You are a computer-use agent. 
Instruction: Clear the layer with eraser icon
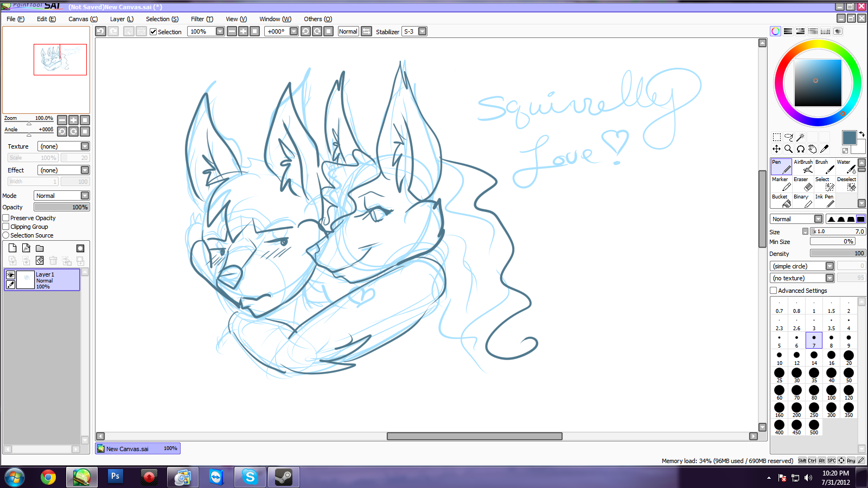pyautogui.click(x=40, y=260)
